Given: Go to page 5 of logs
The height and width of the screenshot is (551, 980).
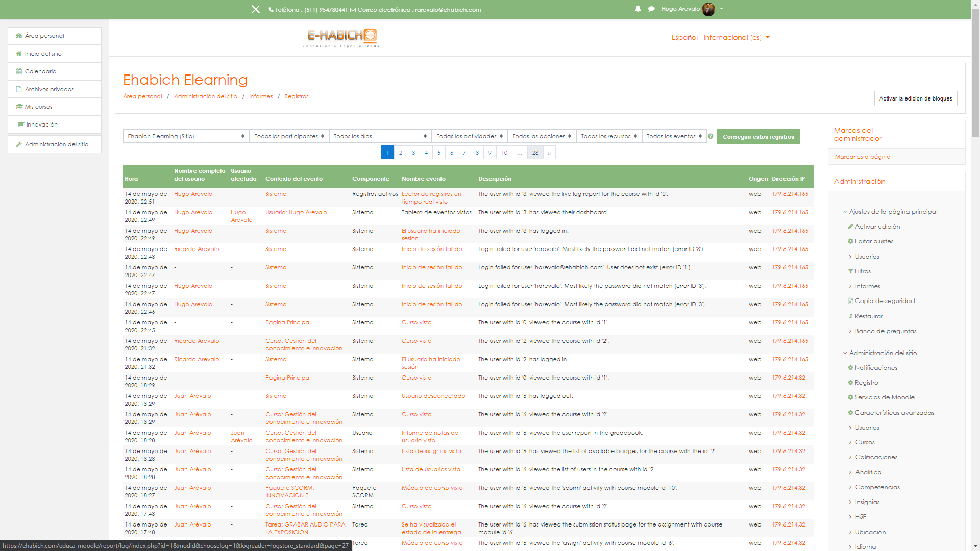Looking at the screenshot, I should pyautogui.click(x=439, y=153).
